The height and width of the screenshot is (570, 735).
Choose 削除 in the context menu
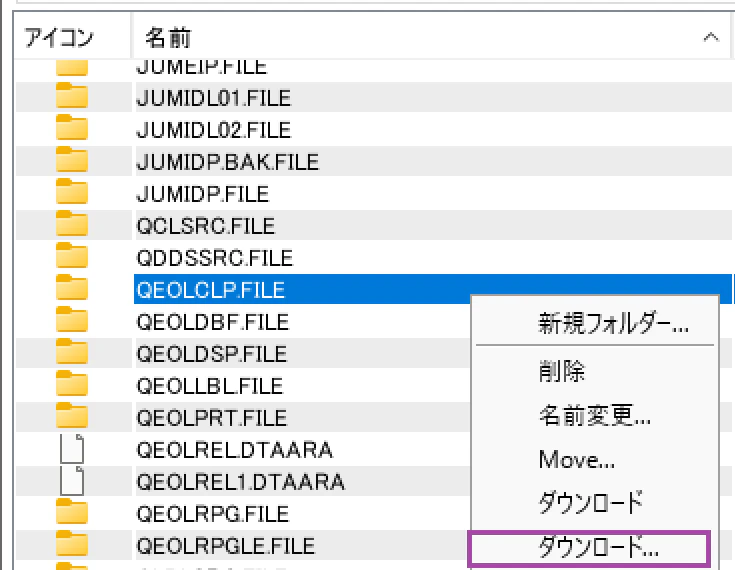point(594,371)
